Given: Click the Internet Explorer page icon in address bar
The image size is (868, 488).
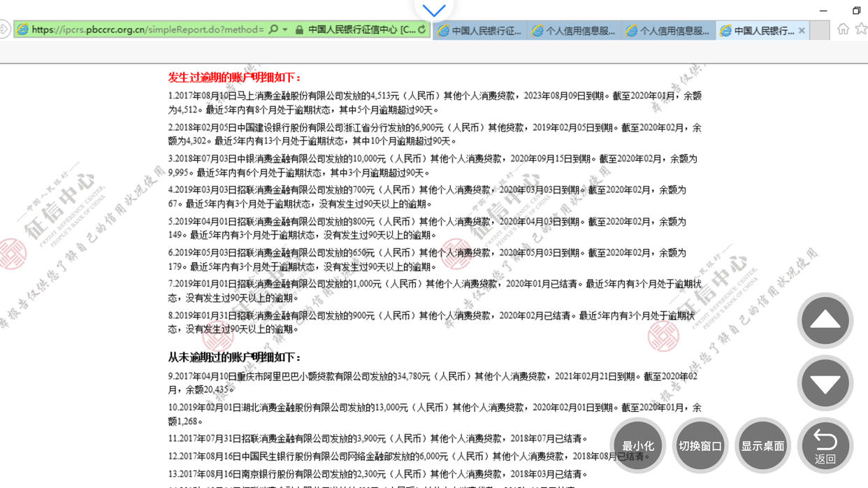Looking at the screenshot, I should click(23, 30).
